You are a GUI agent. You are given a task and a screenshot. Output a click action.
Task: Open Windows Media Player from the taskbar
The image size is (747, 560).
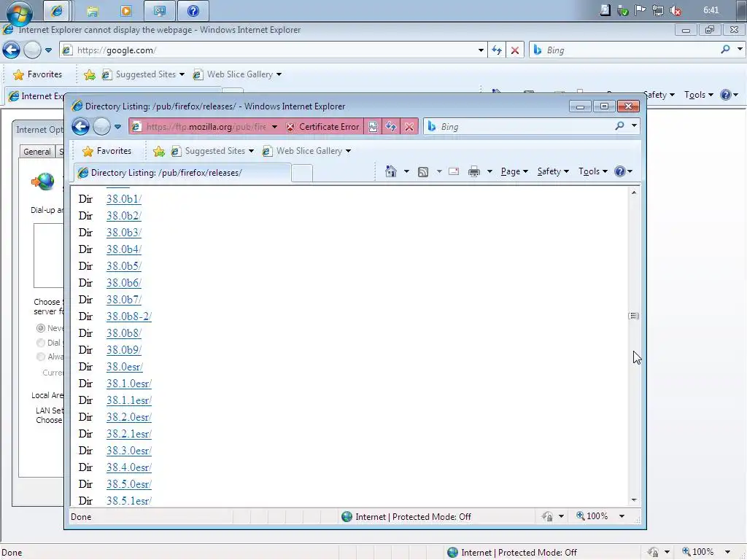pyautogui.click(x=126, y=11)
